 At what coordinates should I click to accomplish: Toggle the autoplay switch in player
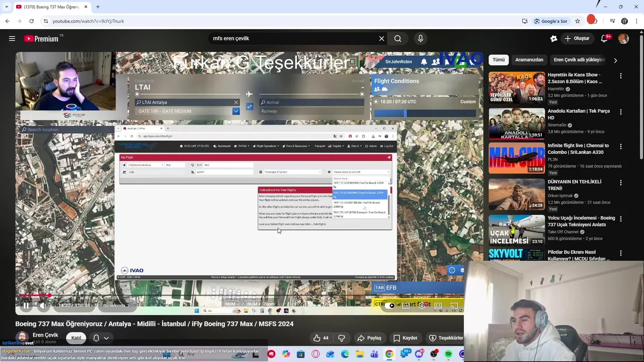(x=390, y=306)
